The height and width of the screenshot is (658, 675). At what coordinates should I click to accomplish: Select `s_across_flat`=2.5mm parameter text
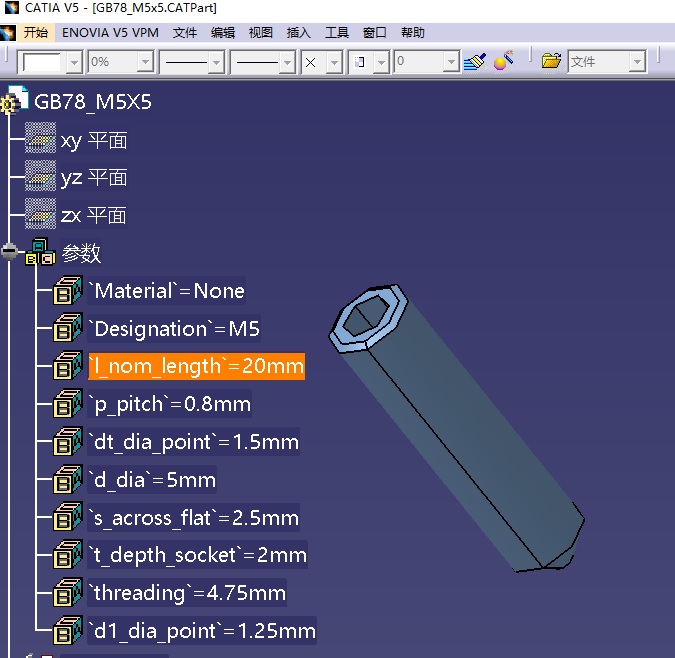tap(194, 517)
